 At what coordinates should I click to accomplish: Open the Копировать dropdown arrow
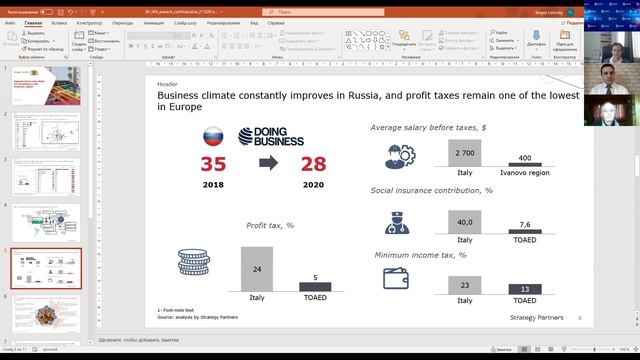(x=53, y=41)
